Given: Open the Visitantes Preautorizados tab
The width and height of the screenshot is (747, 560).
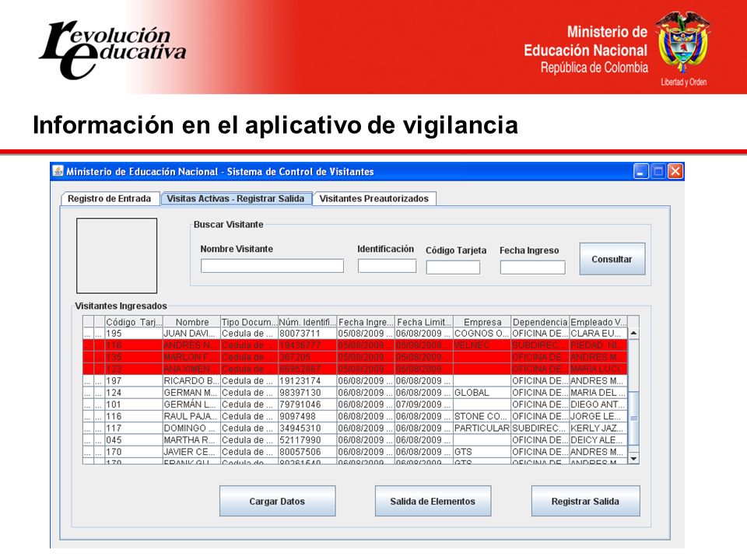Looking at the screenshot, I should [x=374, y=198].
